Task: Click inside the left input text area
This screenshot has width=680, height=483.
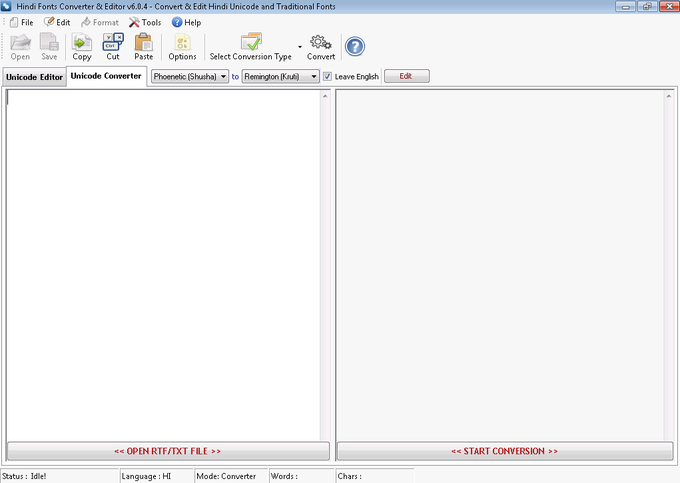Action: pos(163,265)
